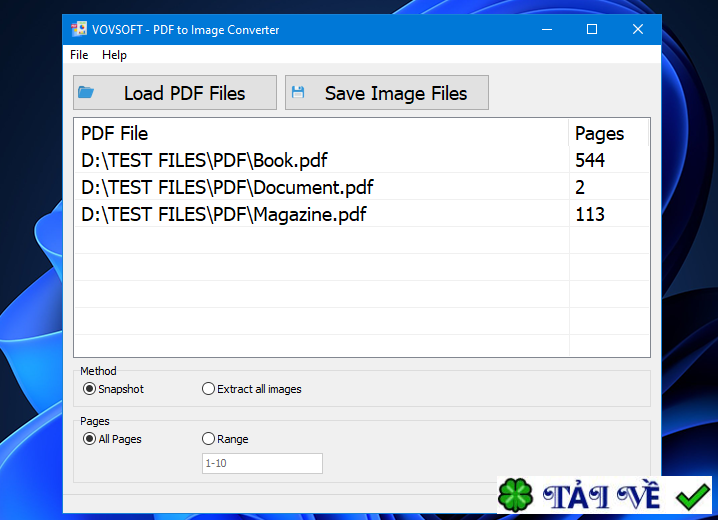This screenshot has height=520, width=718.
Task: Select the Snapshot method radio button
Action: point(89,389)
